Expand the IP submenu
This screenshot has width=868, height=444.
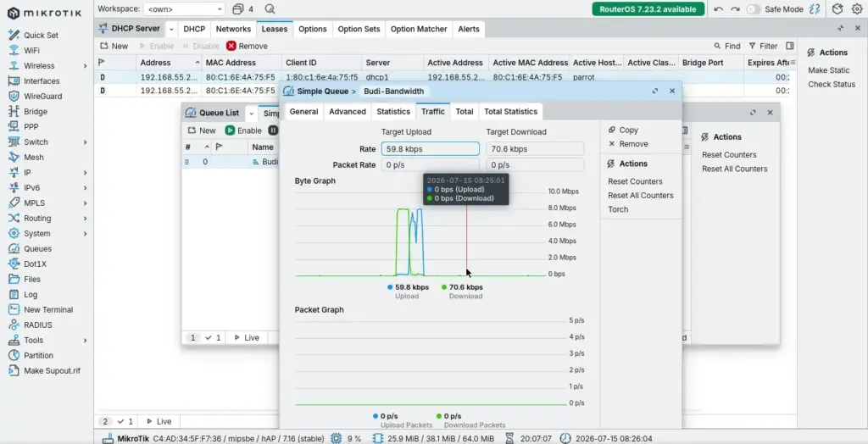pos(86,173)
